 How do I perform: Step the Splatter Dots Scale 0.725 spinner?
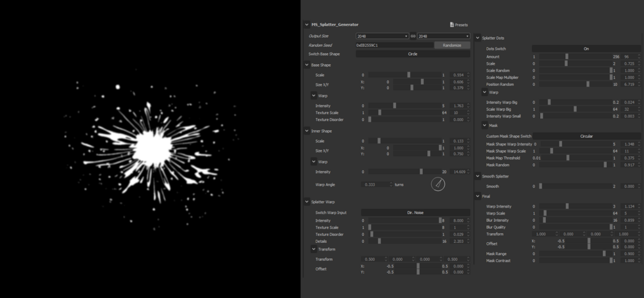pos(639,63)
